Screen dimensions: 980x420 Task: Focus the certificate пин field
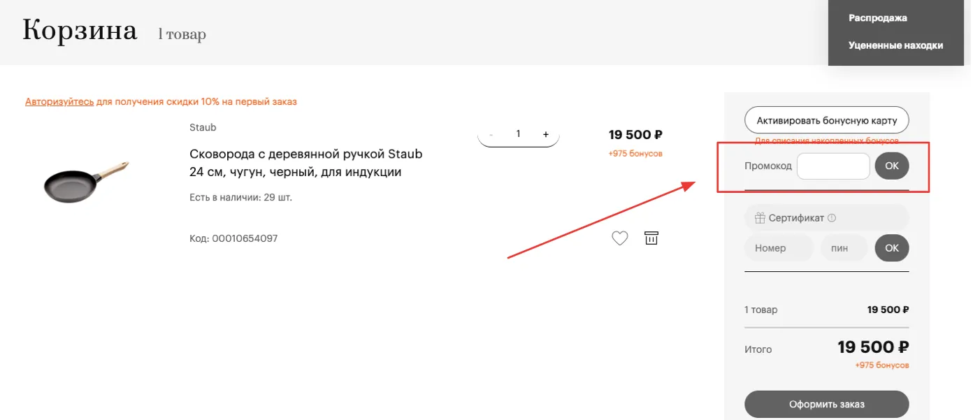(844, 248)
